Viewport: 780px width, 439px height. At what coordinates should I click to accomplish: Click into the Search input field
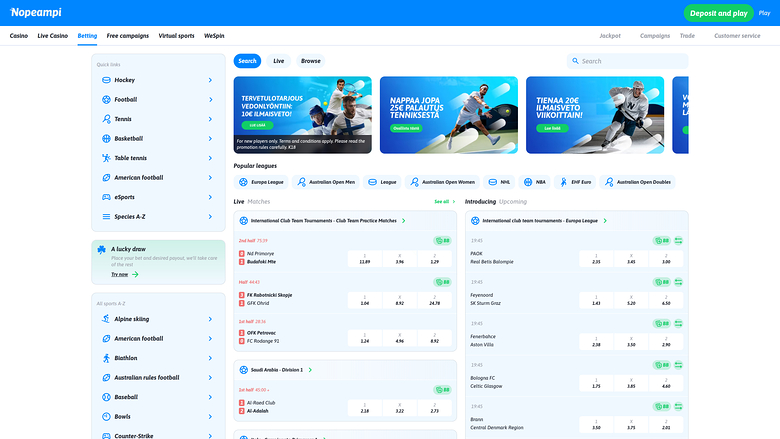[630, 61]
